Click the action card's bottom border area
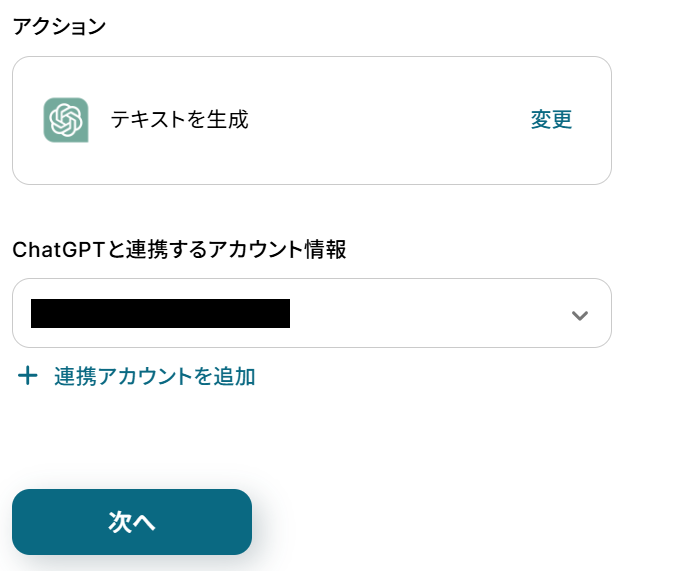This screenshot has height=571, width=675. tap(311, 183)
